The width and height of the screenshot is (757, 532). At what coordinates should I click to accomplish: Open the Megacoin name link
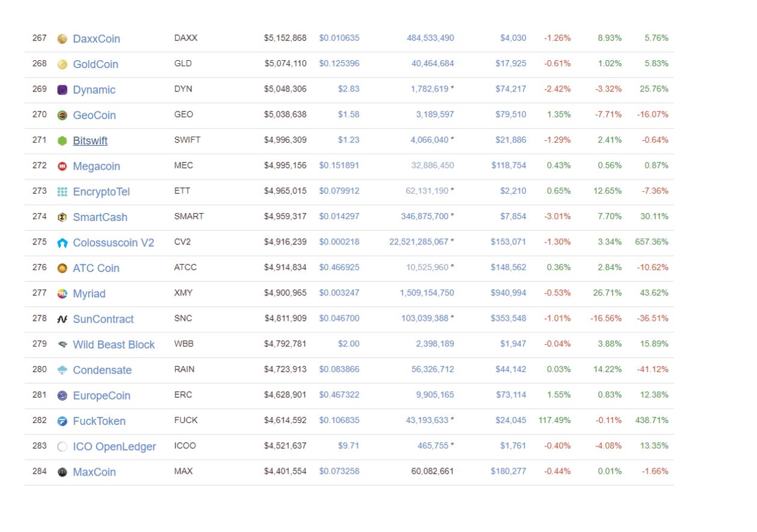[96, 166]
